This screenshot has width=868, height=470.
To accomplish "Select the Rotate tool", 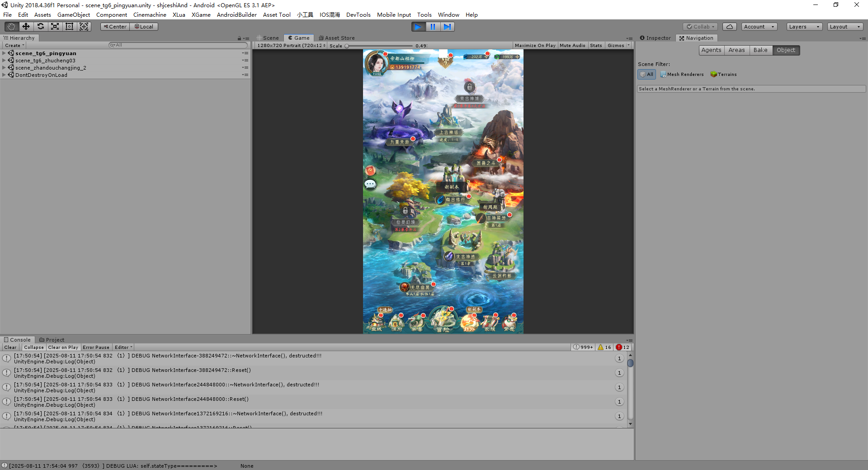I will click(x=40, y=27).
